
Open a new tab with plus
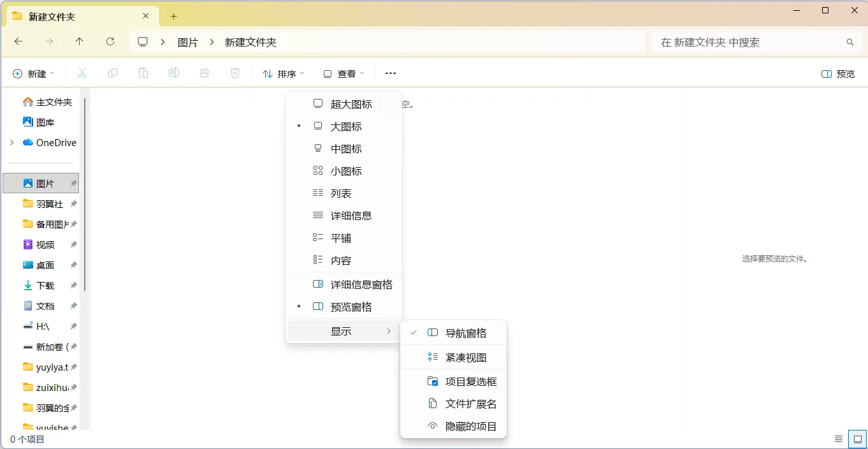point(173,16)
